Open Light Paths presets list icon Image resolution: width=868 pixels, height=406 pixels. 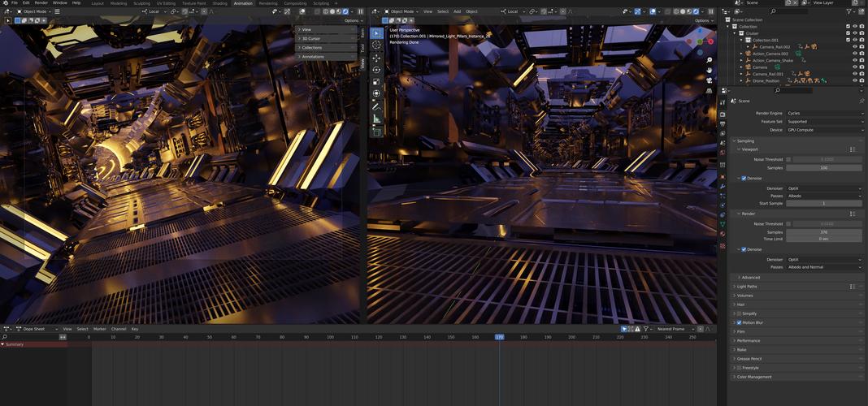pos(853,287)
